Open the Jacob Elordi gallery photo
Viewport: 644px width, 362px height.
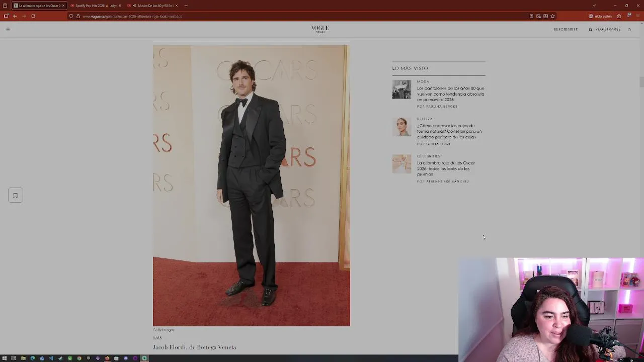click(251, 186)
